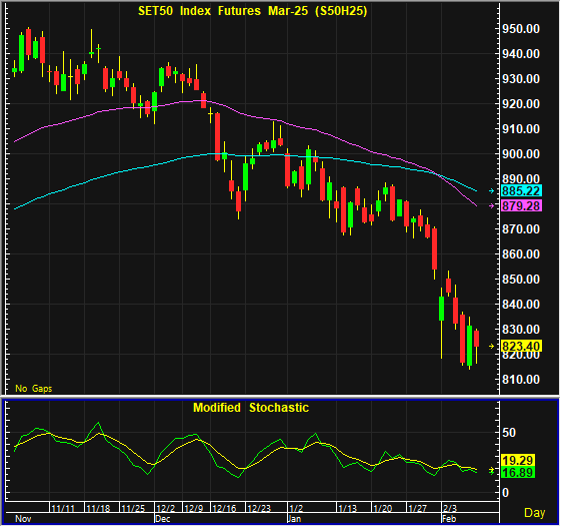Click the Day timeframe label
Image resolution: width=561 pixels, height=527 pixels.
coord(535,513)
